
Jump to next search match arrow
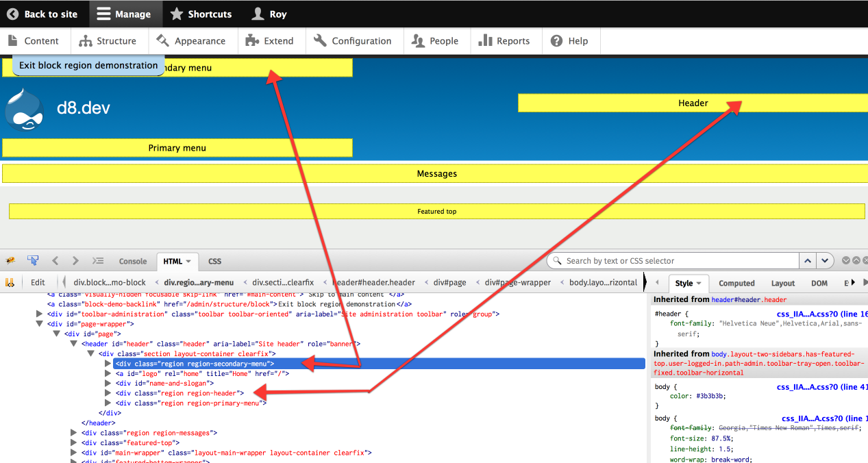[825, 261]
